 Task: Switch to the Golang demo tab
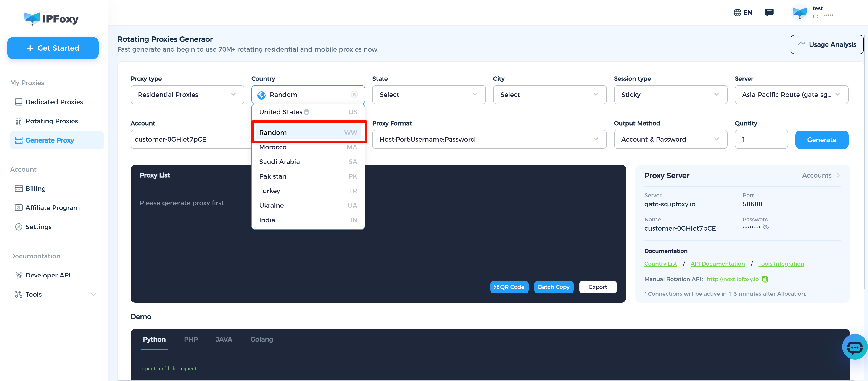pyautogui.click(x=261, y=339)
